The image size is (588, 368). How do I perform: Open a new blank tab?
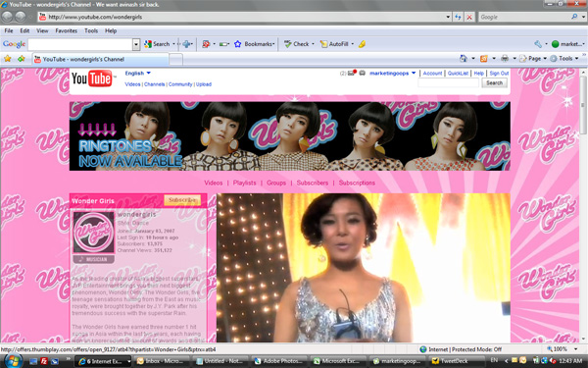click(175, 59)
